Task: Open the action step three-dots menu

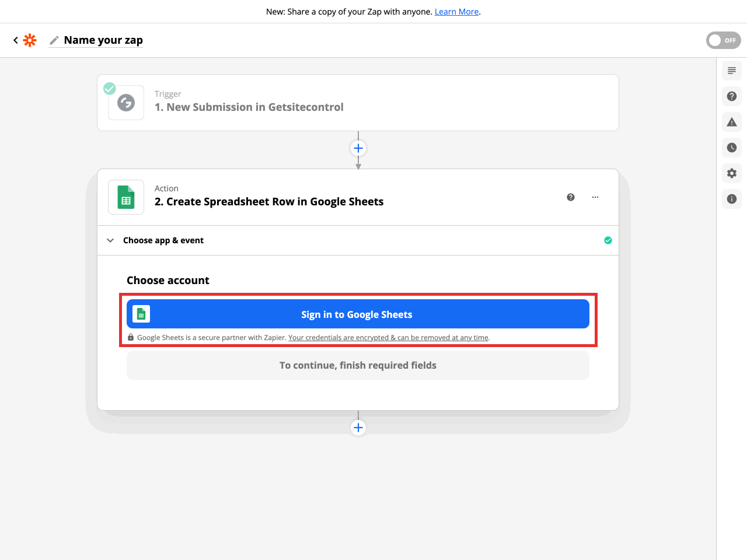Action: 595,197
